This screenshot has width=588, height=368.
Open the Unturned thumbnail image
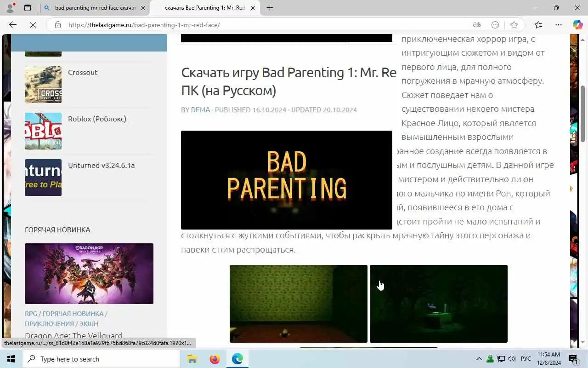pyautogui.click(x=43, y=178)
